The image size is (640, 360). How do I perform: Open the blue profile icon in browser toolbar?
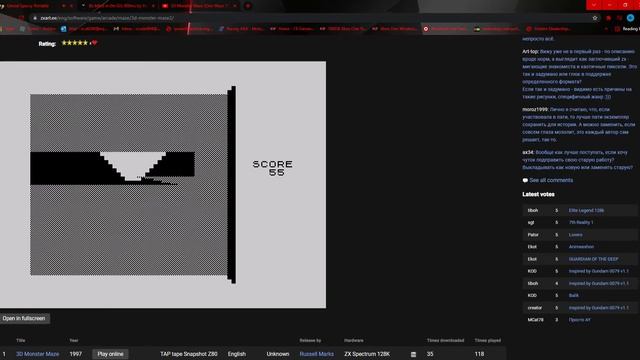631,18
